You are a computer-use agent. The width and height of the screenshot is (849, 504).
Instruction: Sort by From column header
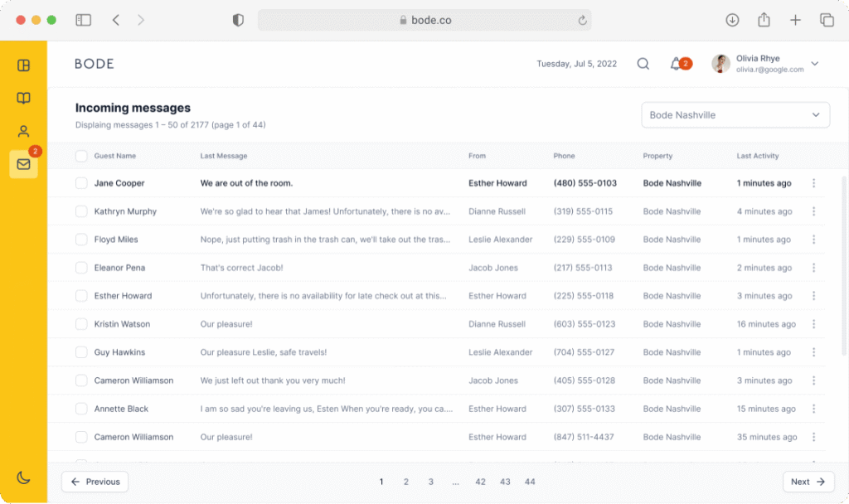(x=477, y=156)
